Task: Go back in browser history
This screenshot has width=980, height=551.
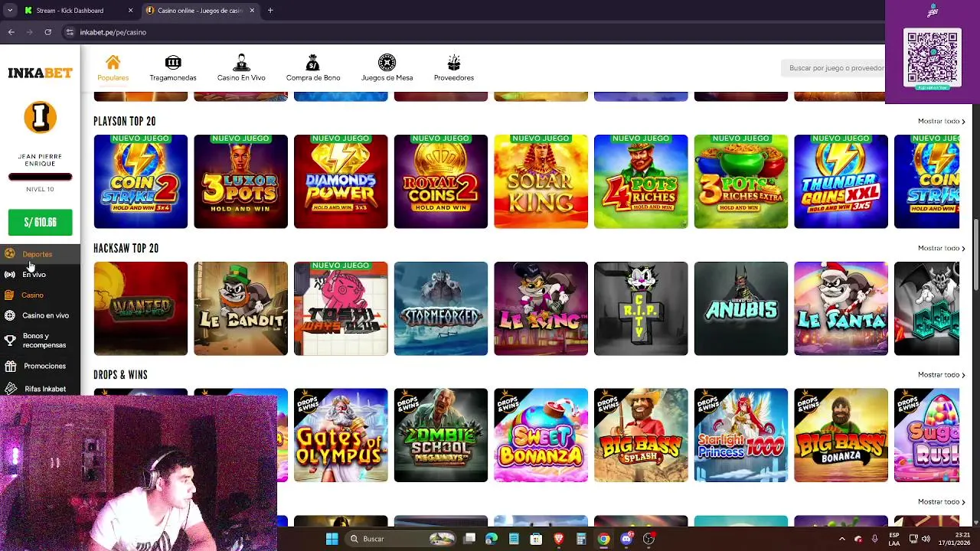Action: point(11,32)
